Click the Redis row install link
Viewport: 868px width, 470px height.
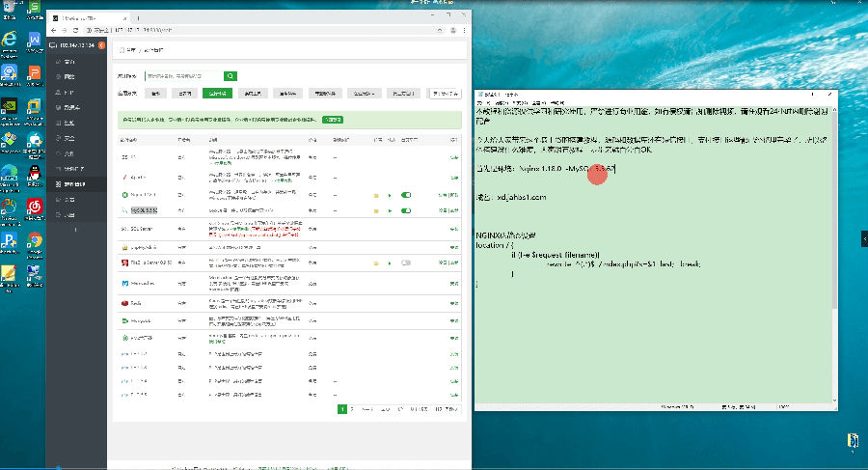tap(454, 303)
